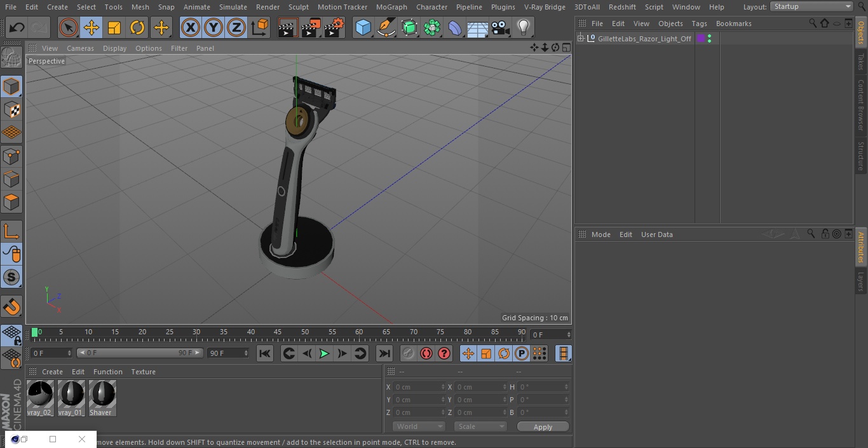
Task: Toggle X axis lock
Action: [190, 27]
